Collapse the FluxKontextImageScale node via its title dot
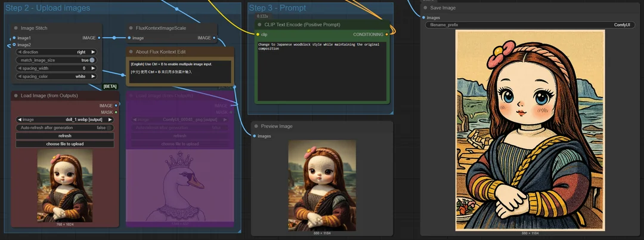Image resolution: width=644 pixels, height=240 pixels. [x=131, y=28]
